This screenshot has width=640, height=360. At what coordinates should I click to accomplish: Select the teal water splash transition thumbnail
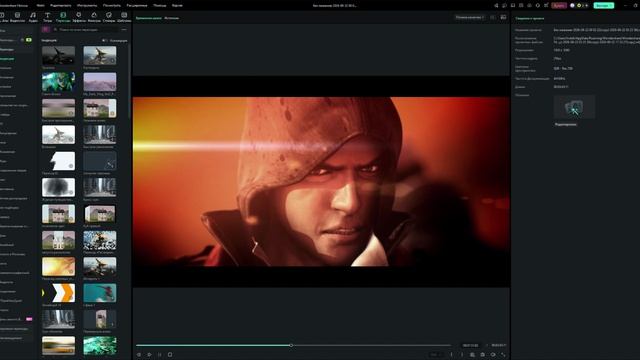pyautogui.click(x=100, y=293)
